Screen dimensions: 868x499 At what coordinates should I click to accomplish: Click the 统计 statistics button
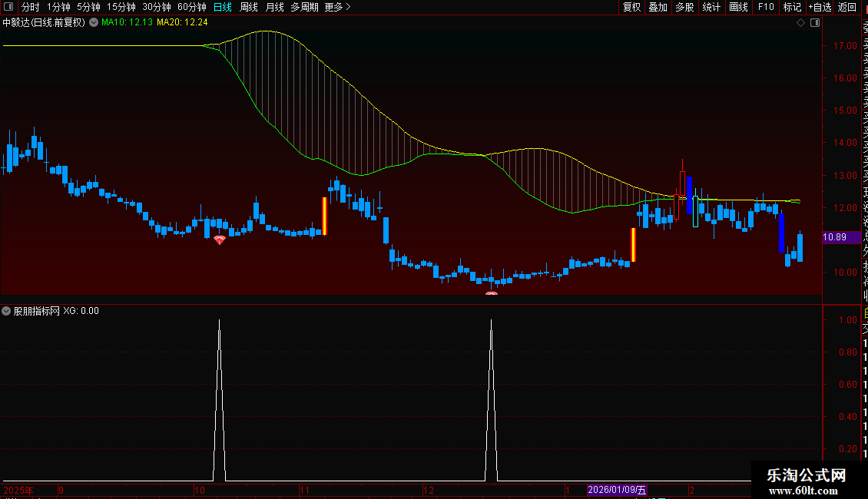point(711,7)
